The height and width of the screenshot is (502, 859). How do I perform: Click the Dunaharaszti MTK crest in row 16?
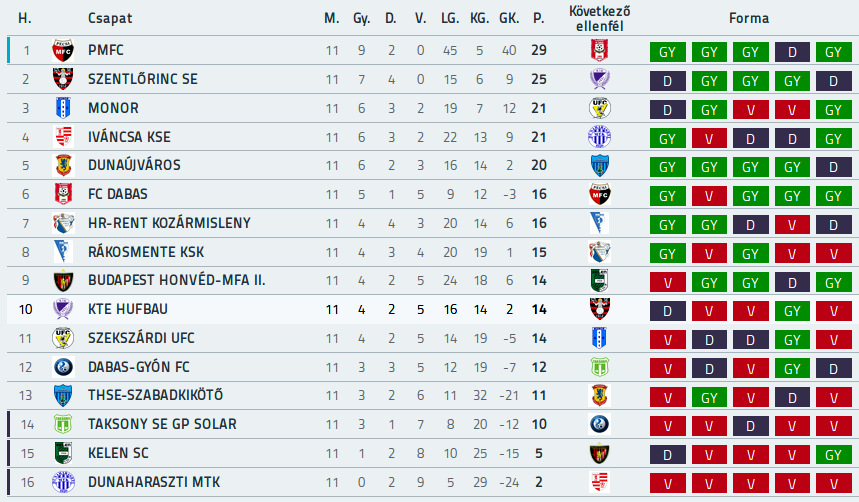coord(63,482)
